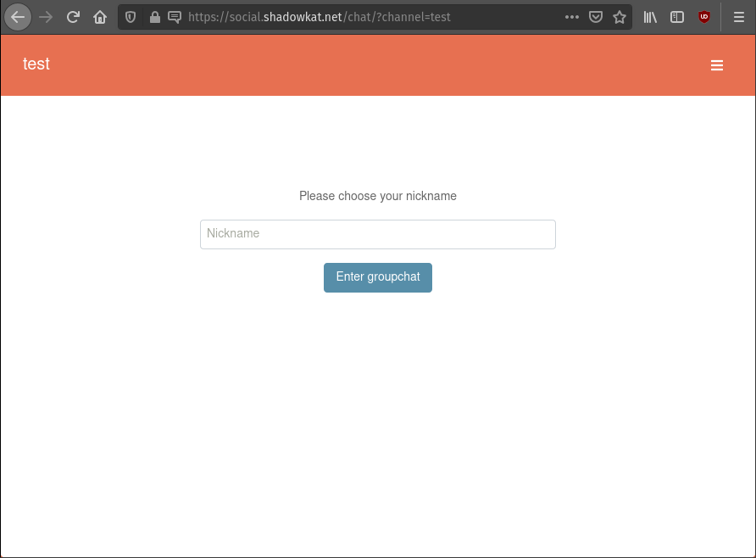Bookmark this page with the star icon
Image resolution: width=756 pixels, height=558 pixels.
pos(620,17)
